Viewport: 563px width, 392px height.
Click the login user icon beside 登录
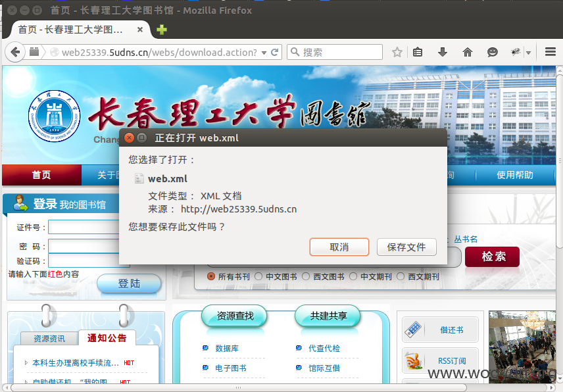pyautogui.click(x=20, y=203)
